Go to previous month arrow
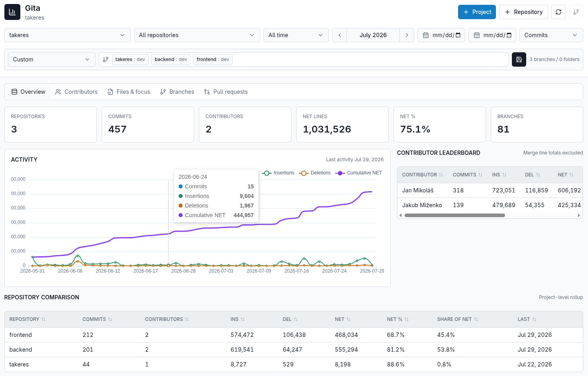Image resolution: width=588 pixels, height=376 pixels. point(340,35)
